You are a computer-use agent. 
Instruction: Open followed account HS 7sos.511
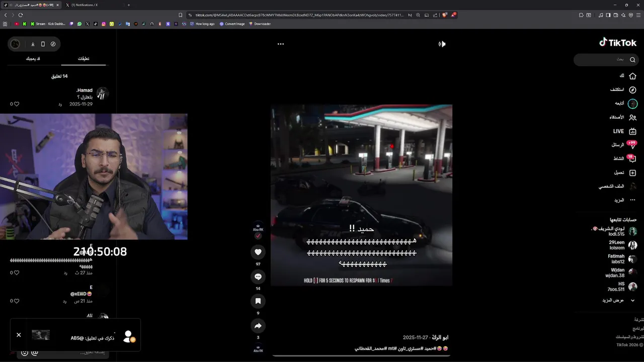pos(622,286)
